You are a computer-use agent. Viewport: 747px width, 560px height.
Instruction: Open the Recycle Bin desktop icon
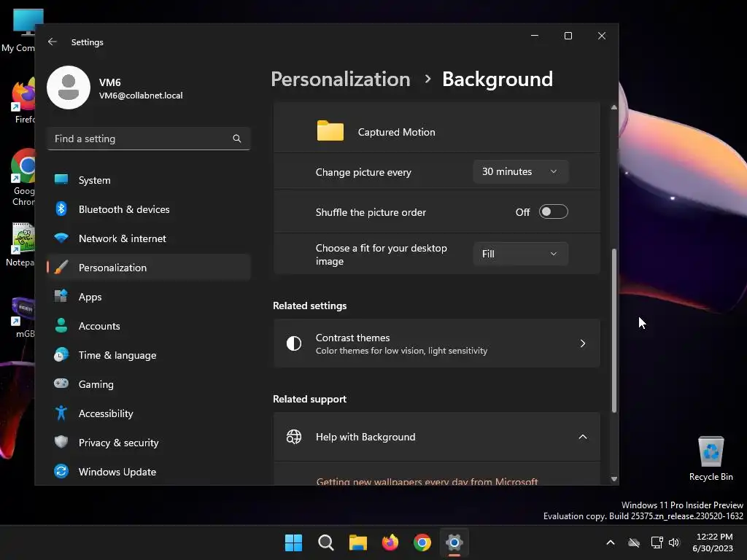pyautogui.click(x=711, y=459)
